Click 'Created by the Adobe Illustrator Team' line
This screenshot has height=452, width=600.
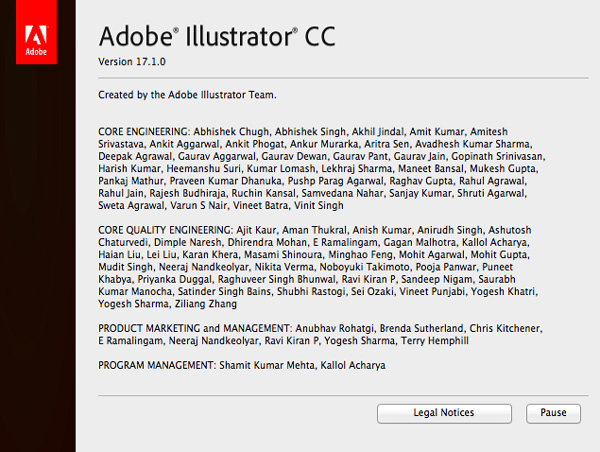[187, 95]
